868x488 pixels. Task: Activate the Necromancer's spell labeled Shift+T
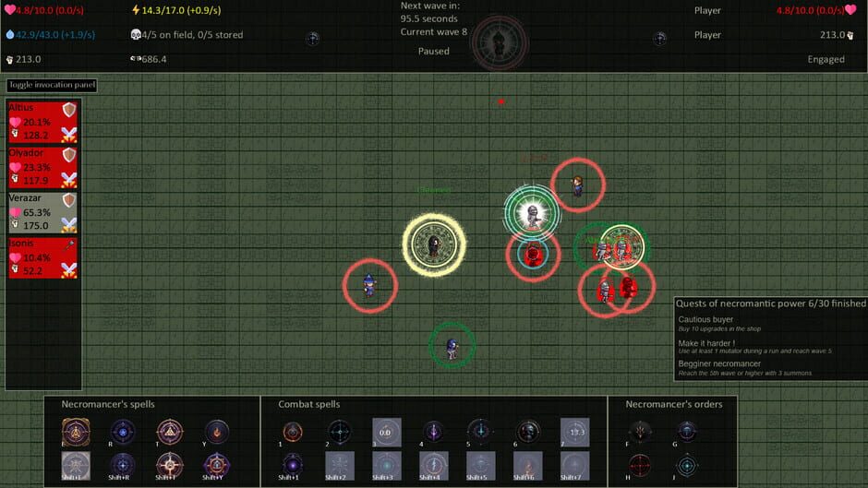[x=169, y=464]
